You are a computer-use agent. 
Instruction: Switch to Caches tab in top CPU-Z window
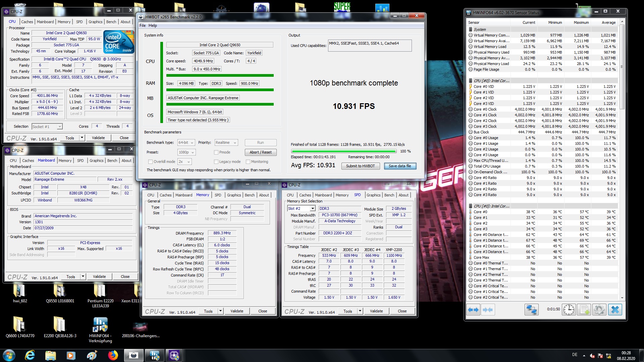coord(27,22)
